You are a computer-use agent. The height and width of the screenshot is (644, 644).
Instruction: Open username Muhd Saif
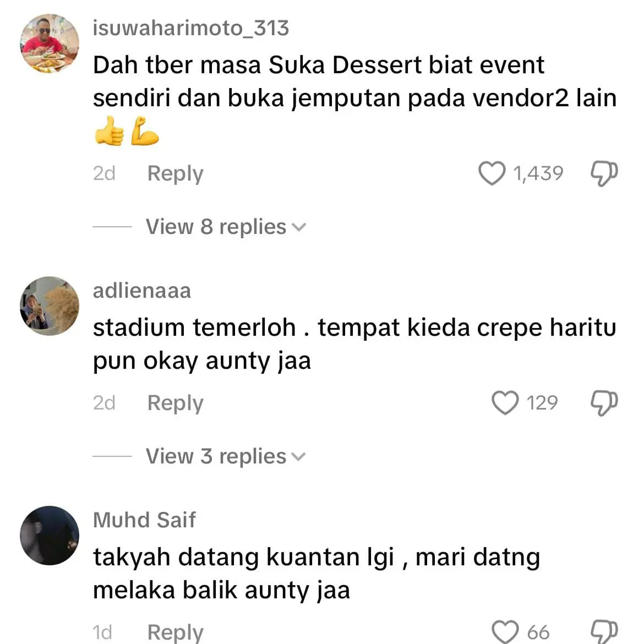pos(145,520)
